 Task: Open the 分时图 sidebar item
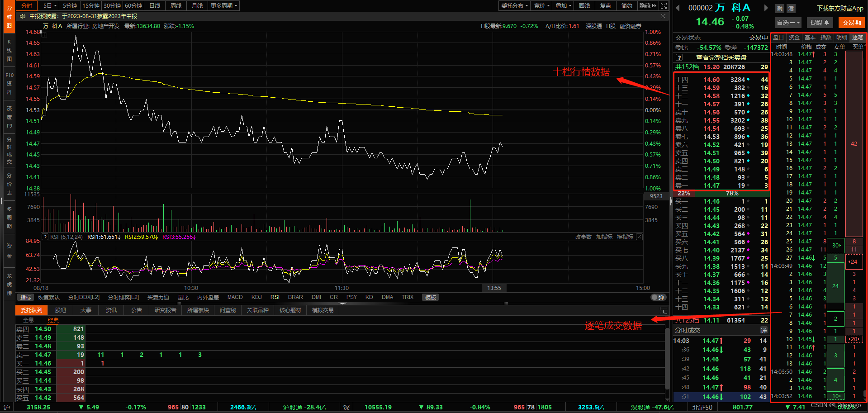[9, 17]
